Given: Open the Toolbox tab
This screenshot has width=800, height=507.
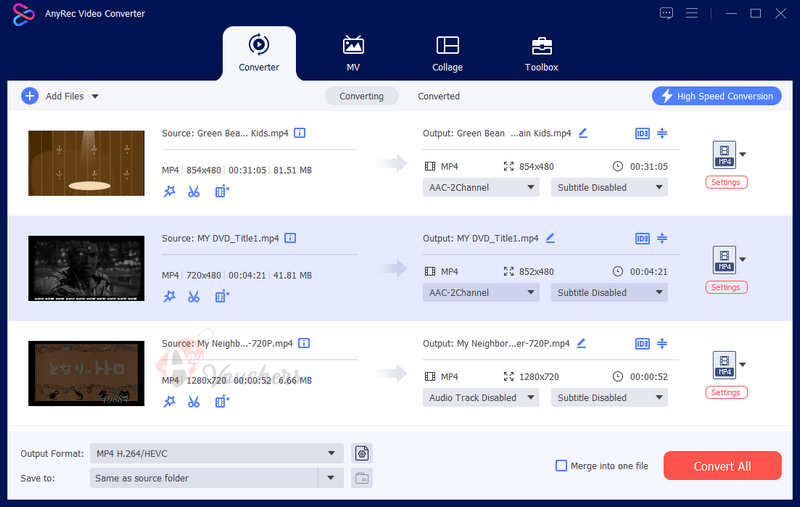Looking at the screenshot, I should point(541,54).
